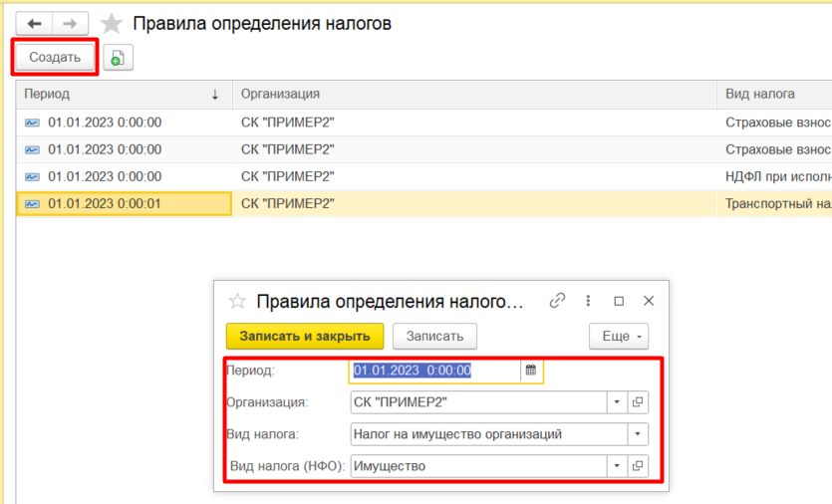Screen dimensions: 832x504
Task: Click the Записать button
Action: click(x=434, y=336)
